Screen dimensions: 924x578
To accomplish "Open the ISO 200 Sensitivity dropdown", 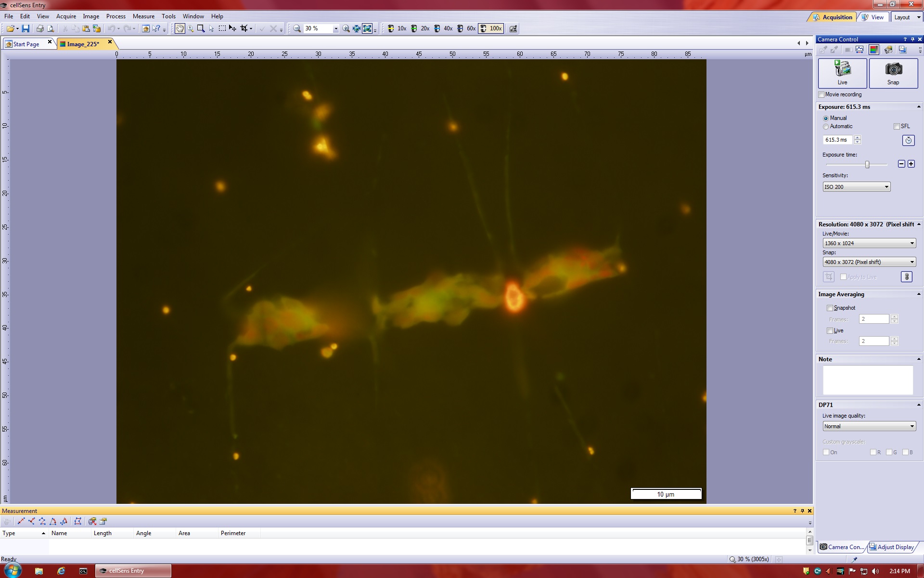I will point(856,187).
